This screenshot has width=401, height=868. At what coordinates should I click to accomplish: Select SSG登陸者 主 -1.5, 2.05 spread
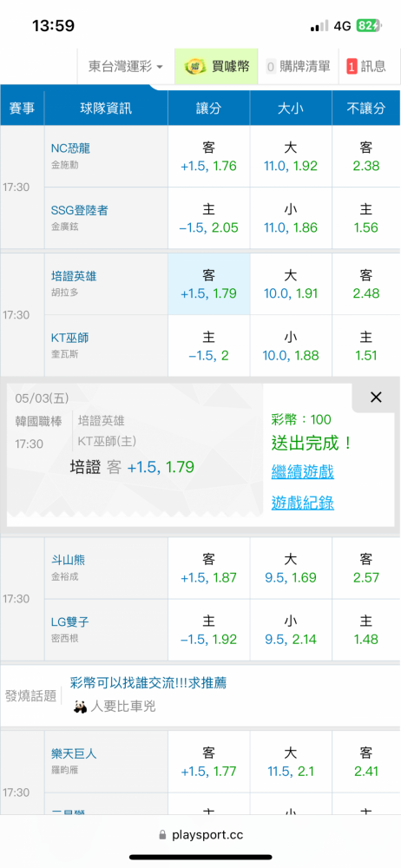[x=209, y=218]
